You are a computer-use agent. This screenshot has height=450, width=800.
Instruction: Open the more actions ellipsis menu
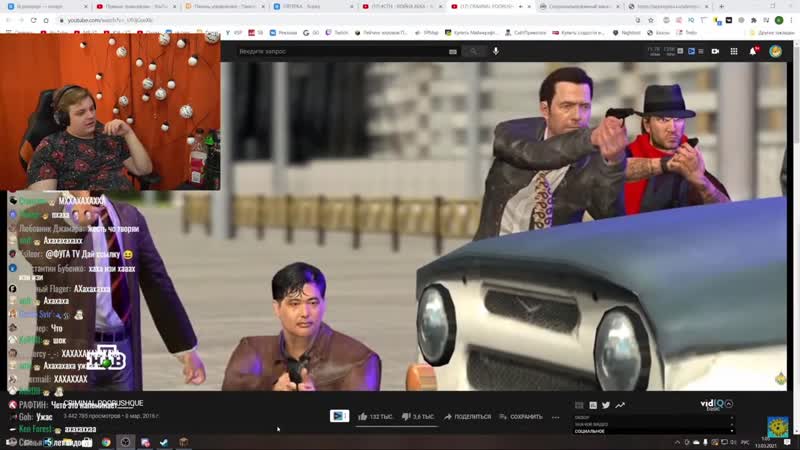pyautogui.click(x=556, y=417)
